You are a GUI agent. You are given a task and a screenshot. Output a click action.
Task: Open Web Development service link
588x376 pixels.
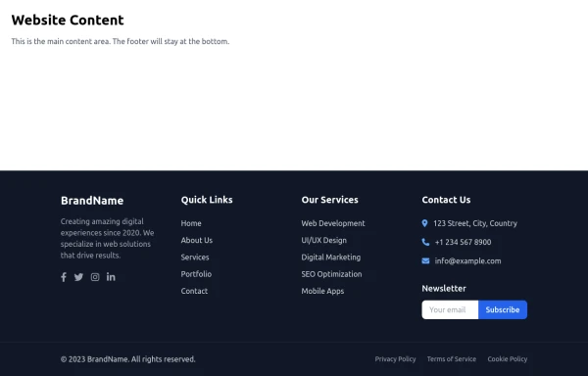(x=333, y=223)
